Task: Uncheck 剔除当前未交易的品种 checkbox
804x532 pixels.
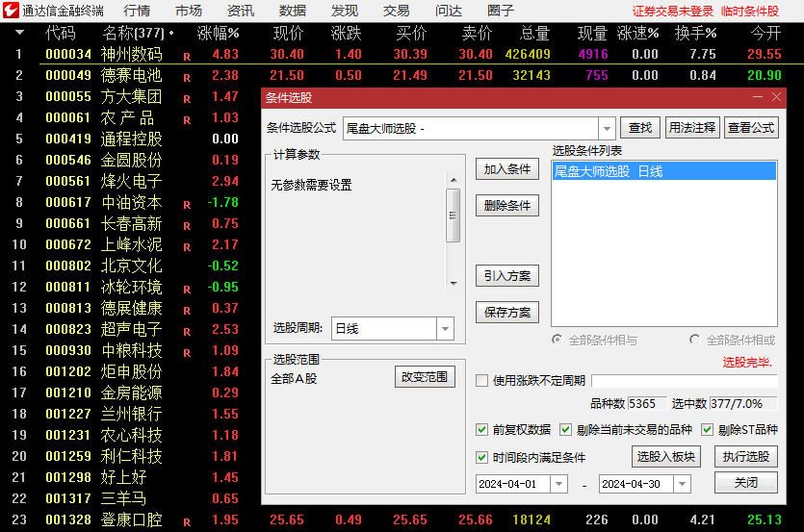Action: click(x=565, y=429)
